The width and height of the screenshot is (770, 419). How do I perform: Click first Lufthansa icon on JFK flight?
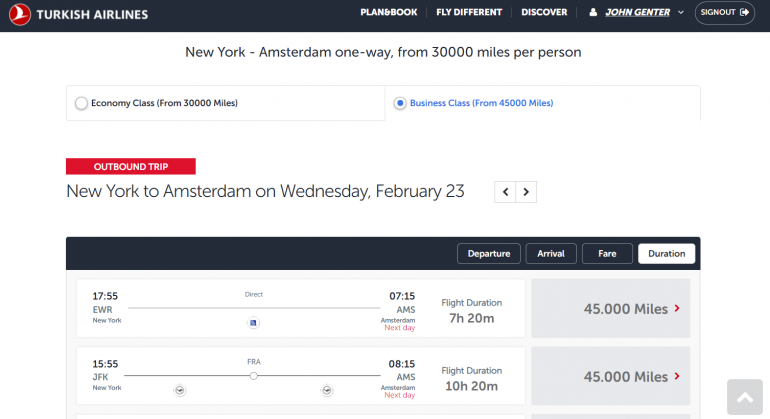pos(180,390)
